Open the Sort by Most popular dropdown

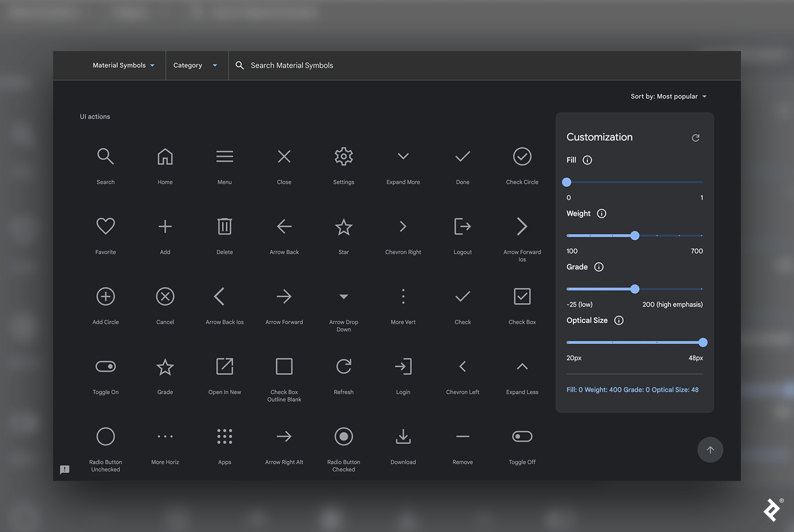[668, 96]
